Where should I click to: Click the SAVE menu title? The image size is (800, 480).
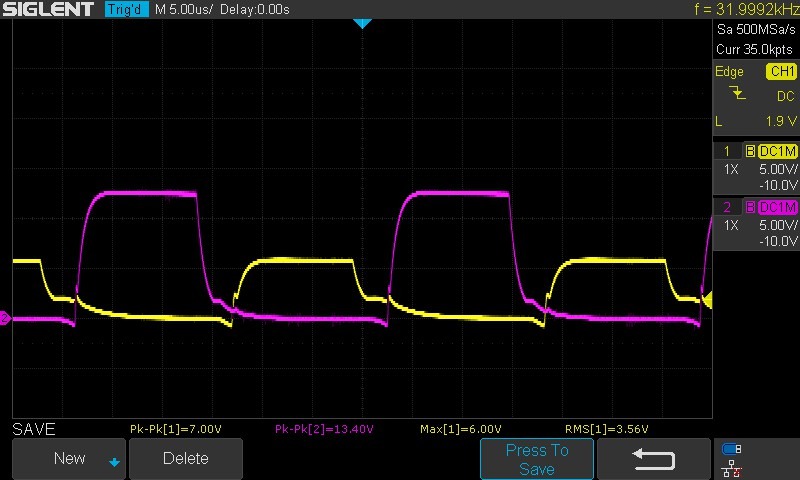(34, 430)
